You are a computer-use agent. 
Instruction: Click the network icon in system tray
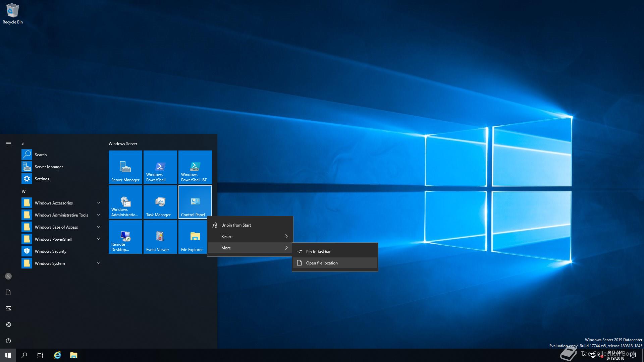click(593, 355)
